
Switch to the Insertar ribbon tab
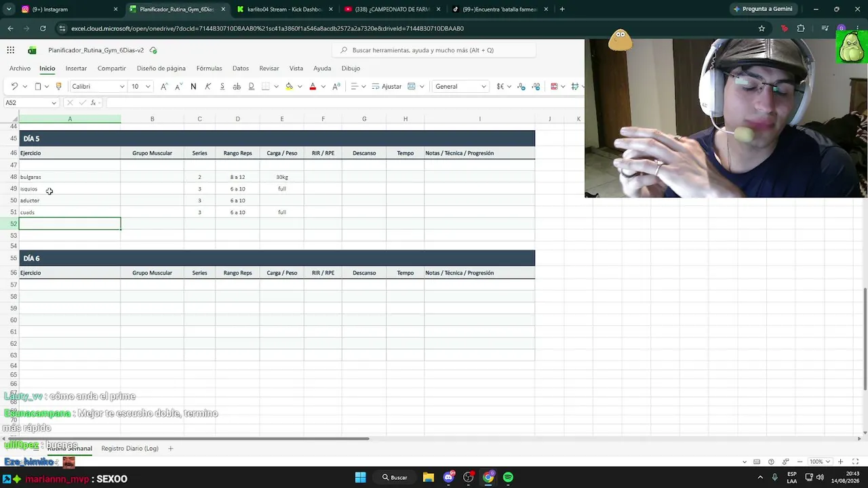coord(76,68)
